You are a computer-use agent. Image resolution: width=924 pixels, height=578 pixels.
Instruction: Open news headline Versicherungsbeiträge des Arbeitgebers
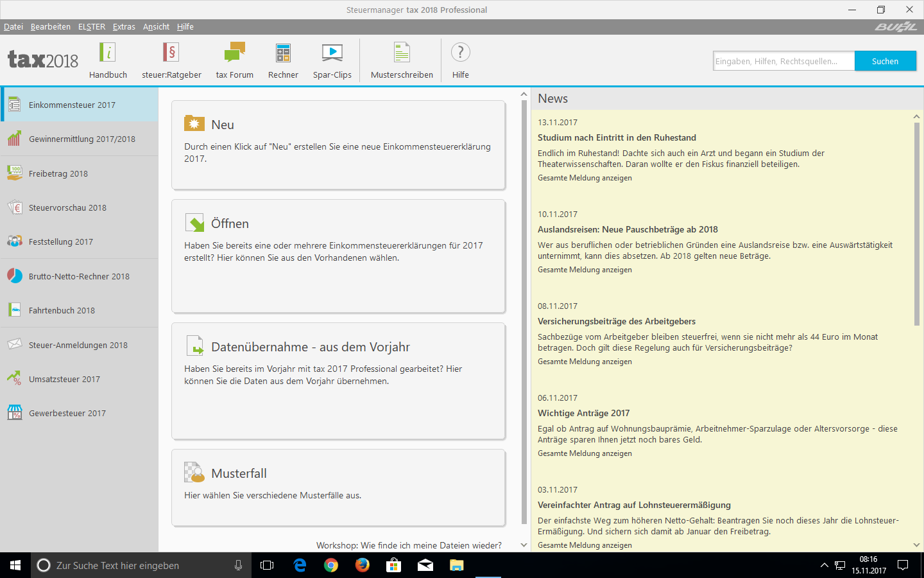(x=617, y=321)
